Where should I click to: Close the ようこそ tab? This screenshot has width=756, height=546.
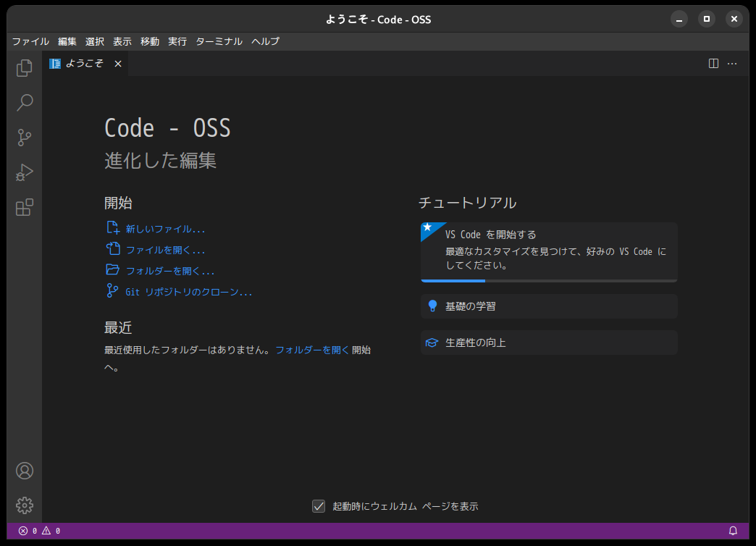coord(117,64)
